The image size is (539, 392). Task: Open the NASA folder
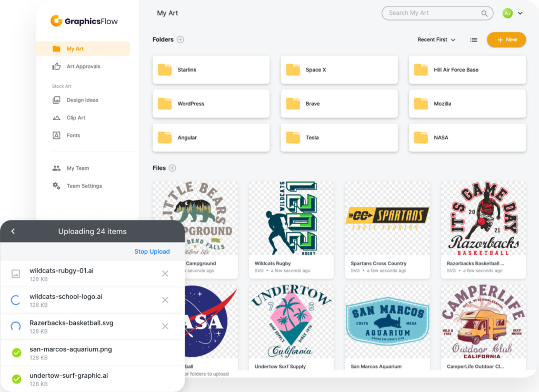pos(467,138)
